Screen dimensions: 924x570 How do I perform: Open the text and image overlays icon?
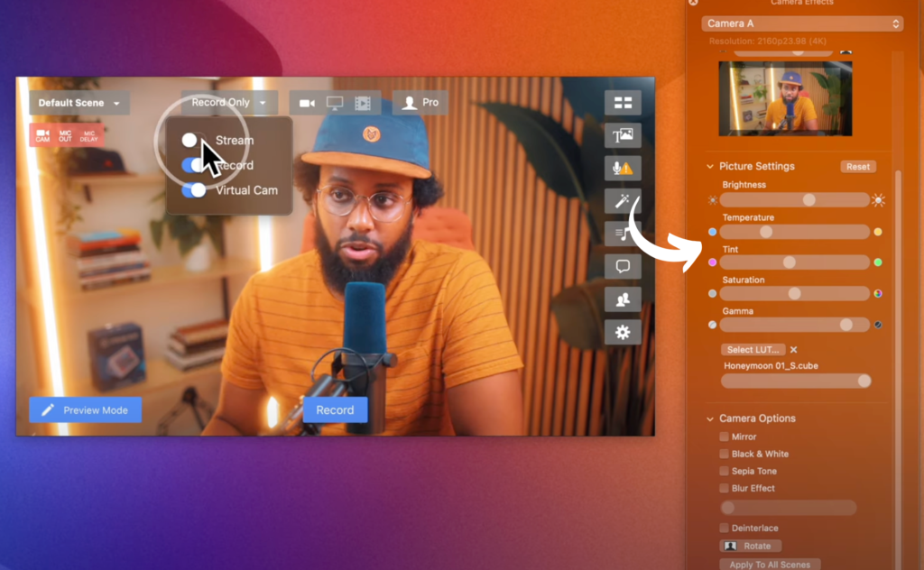[x=623, y=135]
